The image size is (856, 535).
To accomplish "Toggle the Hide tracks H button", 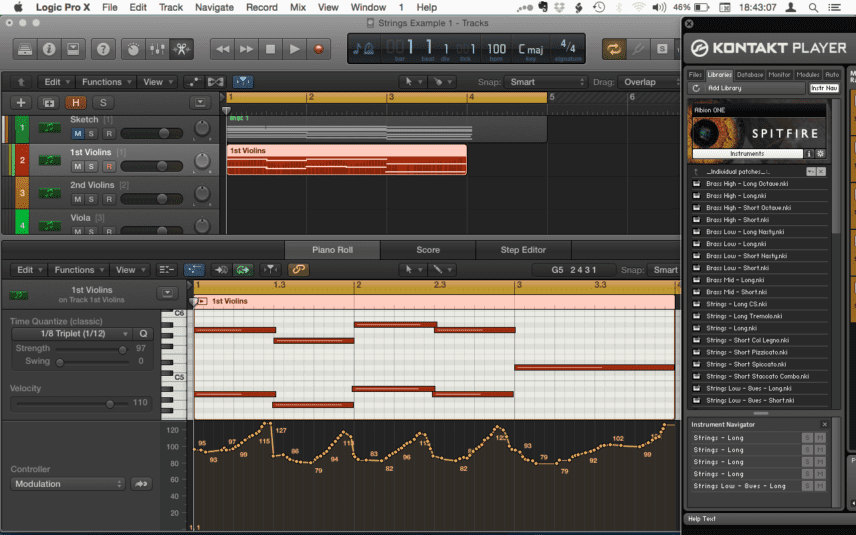I will click(75, 103).
